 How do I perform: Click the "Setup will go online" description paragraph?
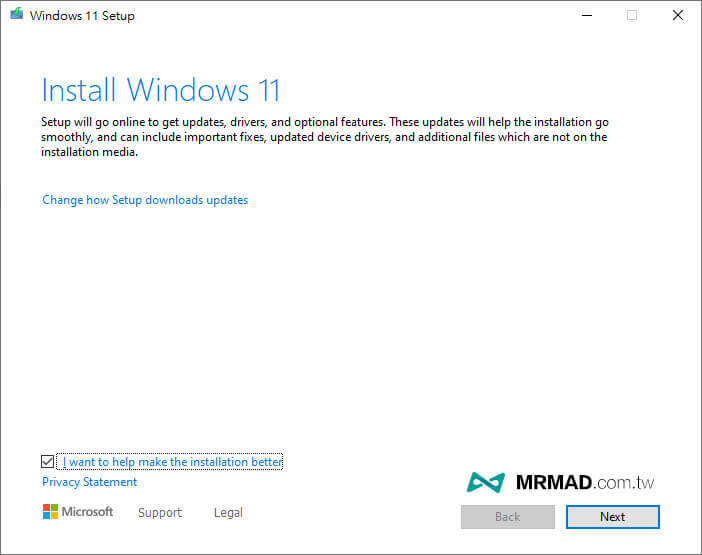[x=325, y=137]
